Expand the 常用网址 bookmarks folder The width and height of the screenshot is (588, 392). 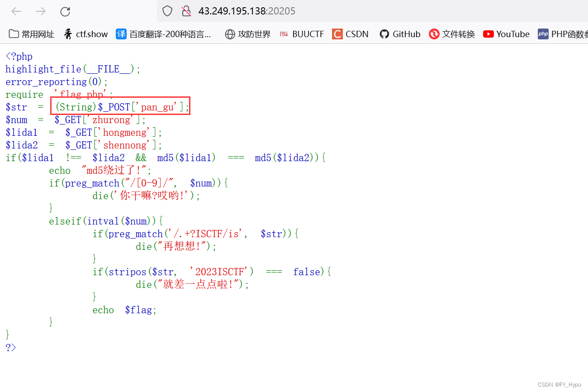(31, 33)
